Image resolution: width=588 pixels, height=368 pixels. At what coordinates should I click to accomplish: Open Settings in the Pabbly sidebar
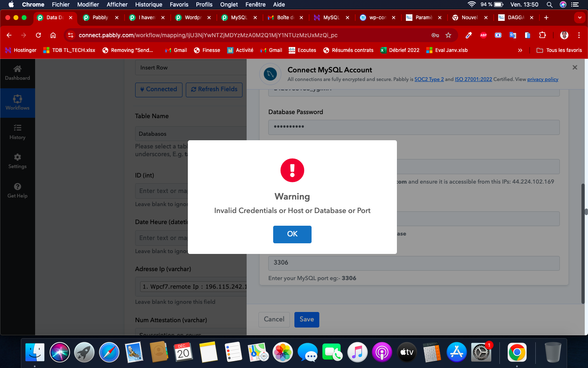[x=18, y=162]
